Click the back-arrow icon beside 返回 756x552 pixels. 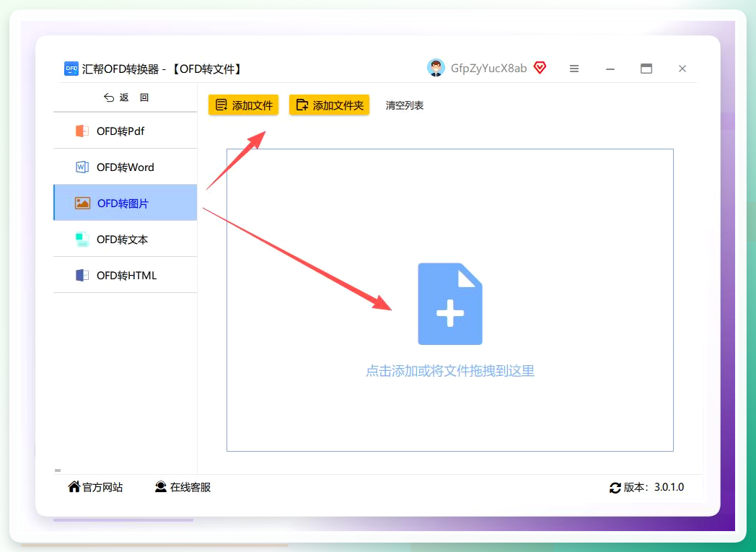108,97
